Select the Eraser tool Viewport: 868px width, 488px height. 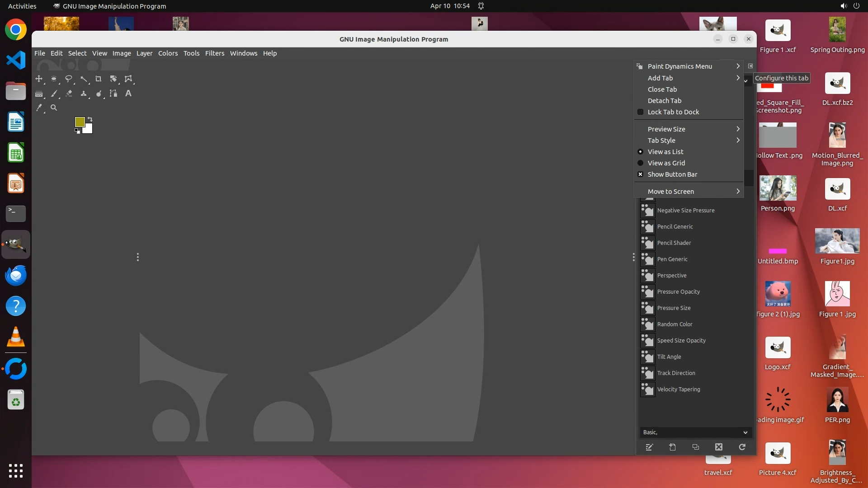coord(69,94)
